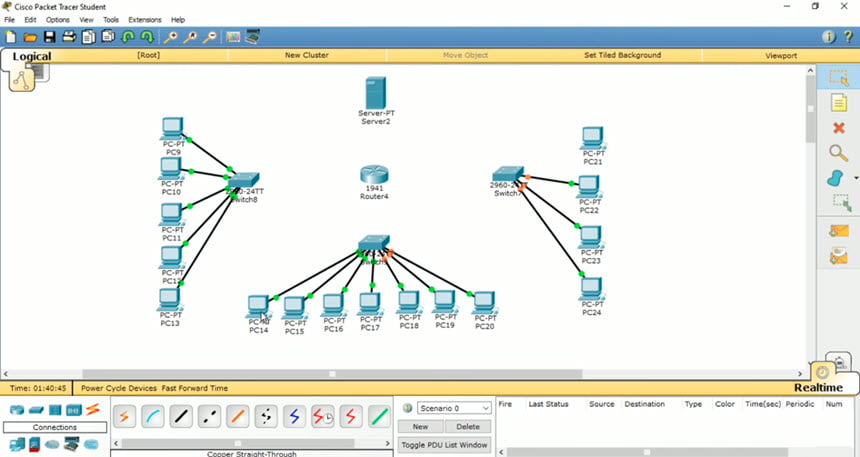Click the PC21 computer icon
860x457 pixels.
tap(592, 138)
